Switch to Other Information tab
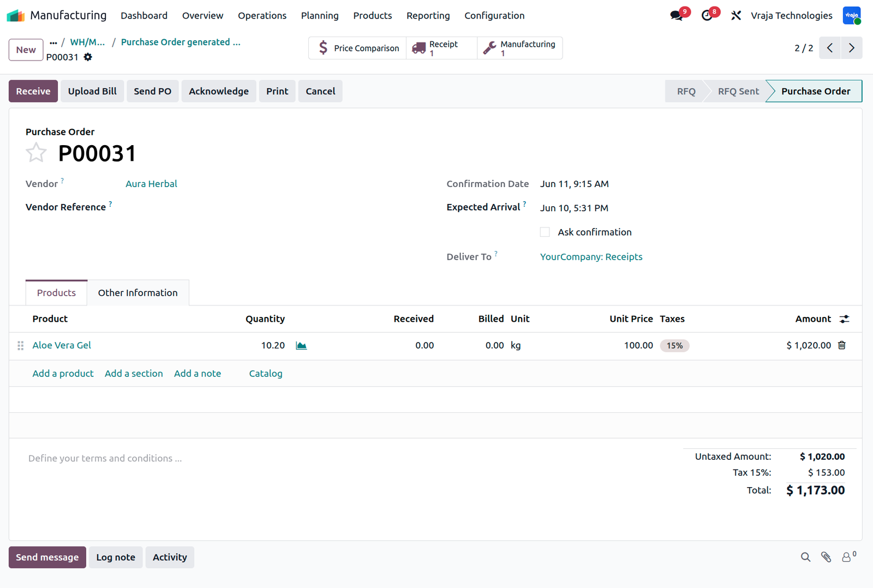 (x=138, y=293)
